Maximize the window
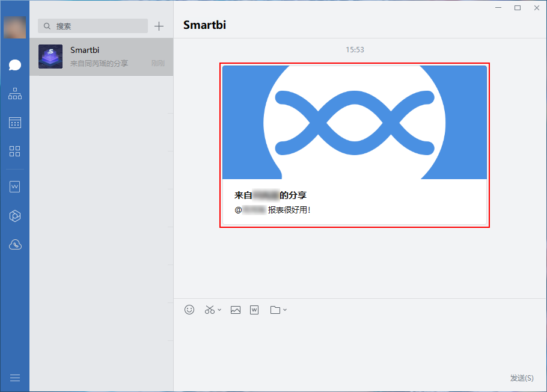Viewport: 547px width, 392px height. [518, 8]
